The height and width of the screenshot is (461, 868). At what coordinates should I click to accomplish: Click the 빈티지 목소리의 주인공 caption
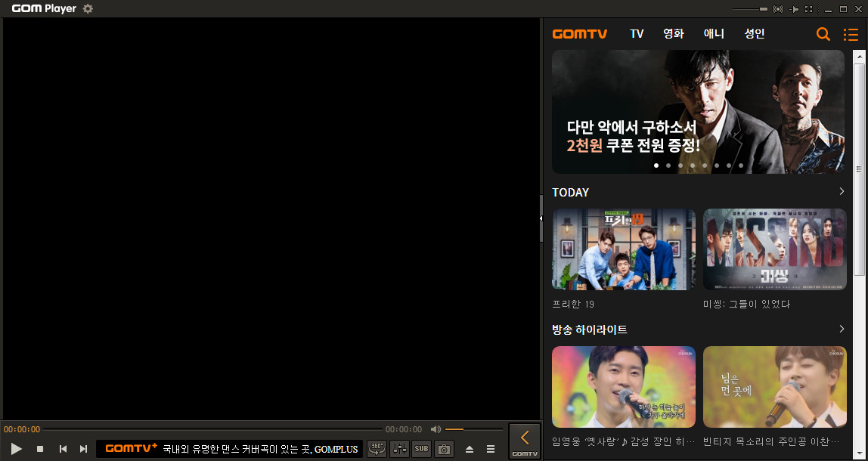tap(771, 441)
